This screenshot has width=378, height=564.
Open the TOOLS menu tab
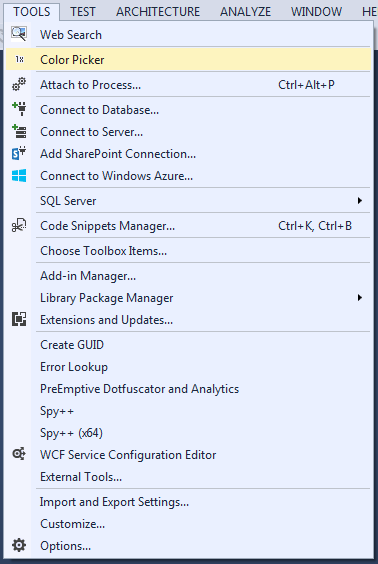coord(32,11)
